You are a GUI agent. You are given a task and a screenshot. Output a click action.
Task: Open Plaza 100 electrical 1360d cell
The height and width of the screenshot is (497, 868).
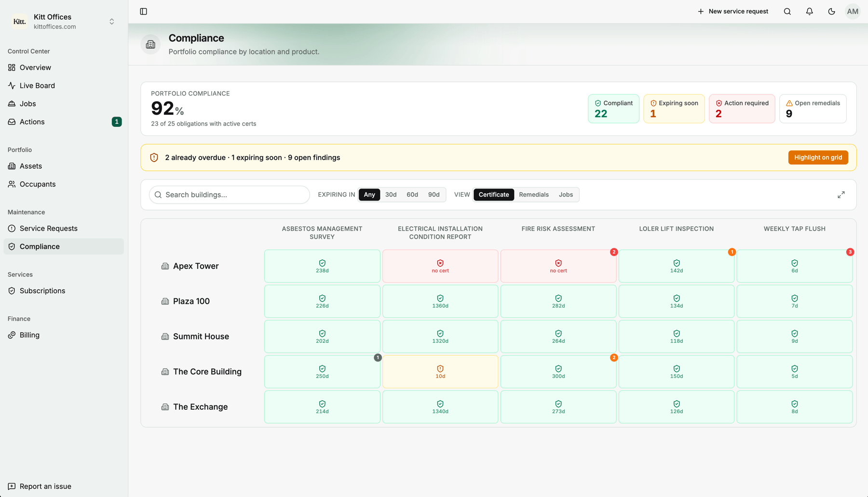pos(440,301)
